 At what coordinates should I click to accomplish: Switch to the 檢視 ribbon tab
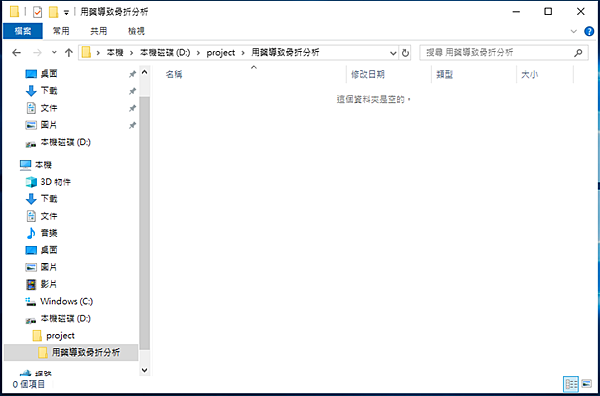click(x=136, y=31)
